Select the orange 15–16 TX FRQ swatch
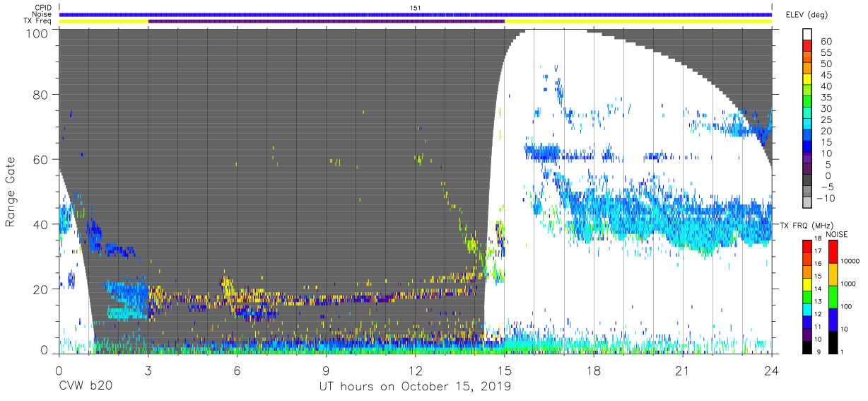868x401 pixels. 807,271
